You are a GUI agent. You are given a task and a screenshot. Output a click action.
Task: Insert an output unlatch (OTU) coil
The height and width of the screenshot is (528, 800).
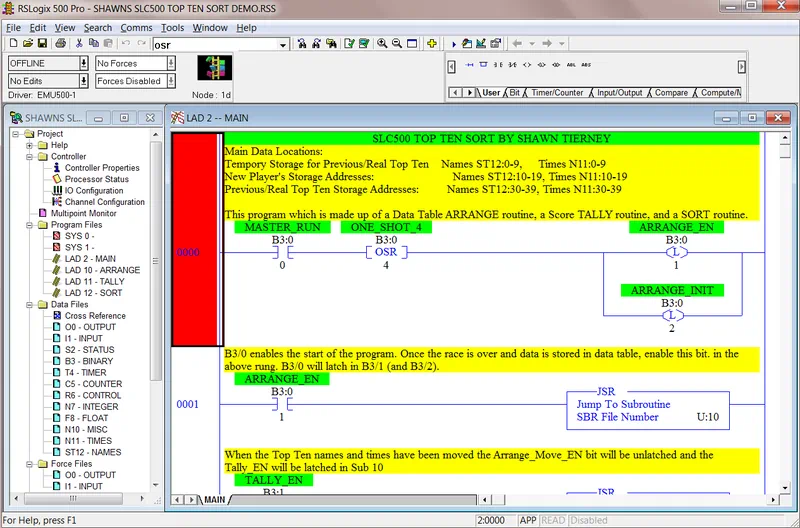pos(556,65)
